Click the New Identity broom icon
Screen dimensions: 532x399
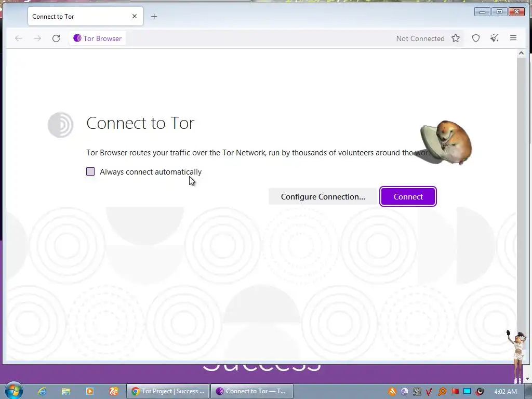click(495, 38)
